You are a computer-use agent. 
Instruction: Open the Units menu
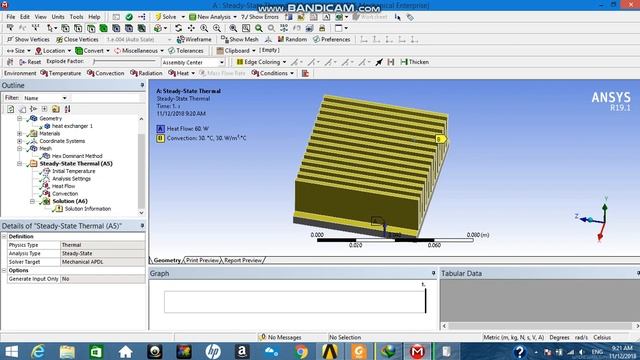point(58,17)
